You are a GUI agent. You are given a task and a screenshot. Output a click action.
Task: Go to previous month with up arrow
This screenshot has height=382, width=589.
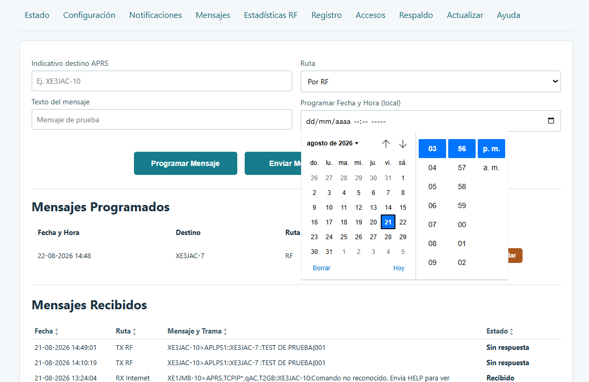(386, 143)
